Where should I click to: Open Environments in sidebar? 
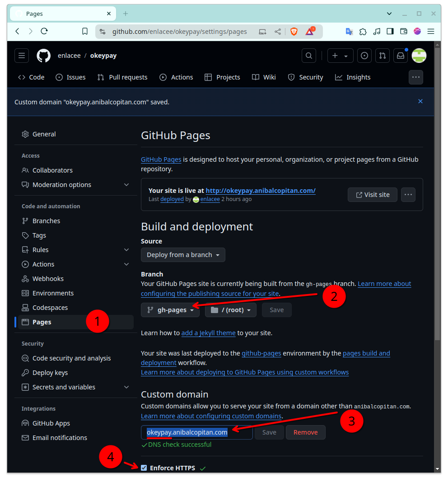click(x=76, y=293)
